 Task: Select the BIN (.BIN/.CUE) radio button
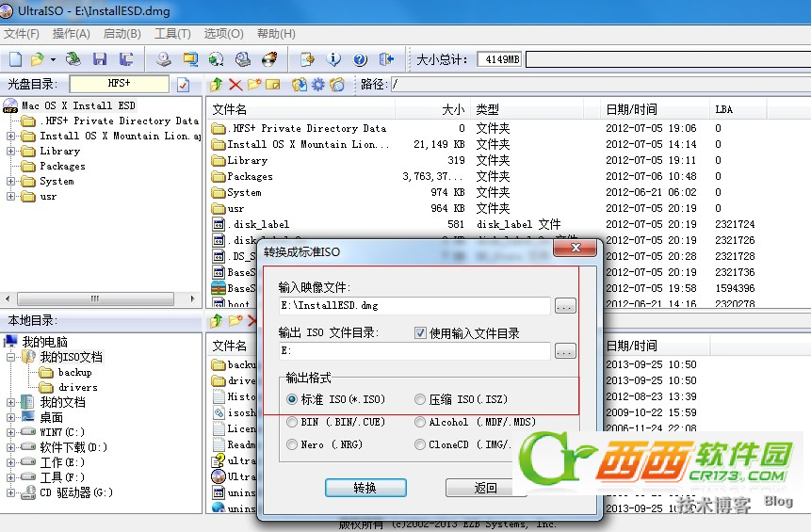[292, 422]
